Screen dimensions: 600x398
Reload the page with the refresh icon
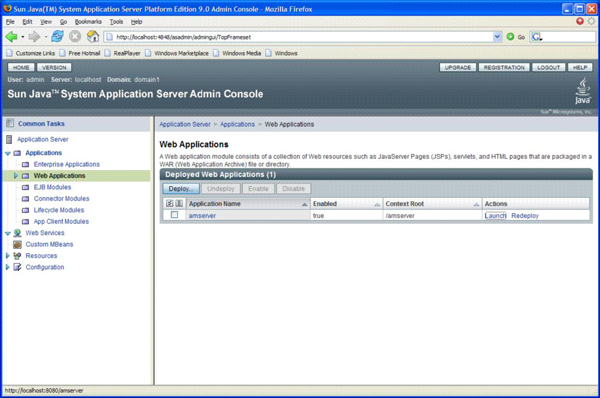click(x=57, y=37)
